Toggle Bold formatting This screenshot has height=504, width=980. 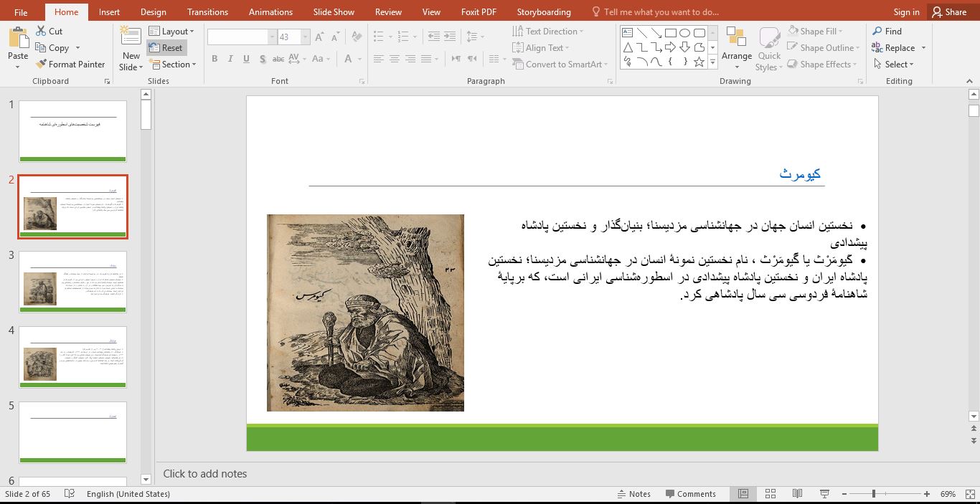[x=215, y=60]
